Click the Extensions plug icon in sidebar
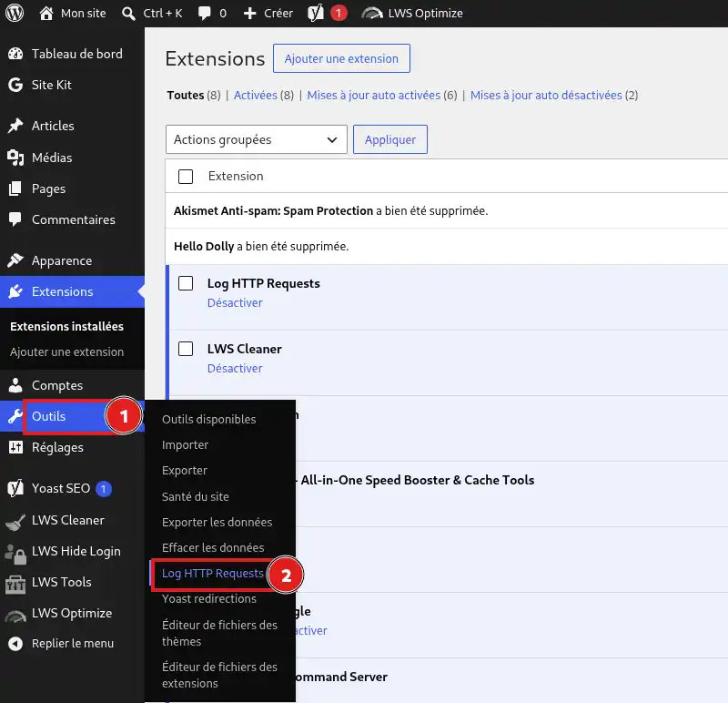This screenshot has width=728, height=703. (15, 291)
